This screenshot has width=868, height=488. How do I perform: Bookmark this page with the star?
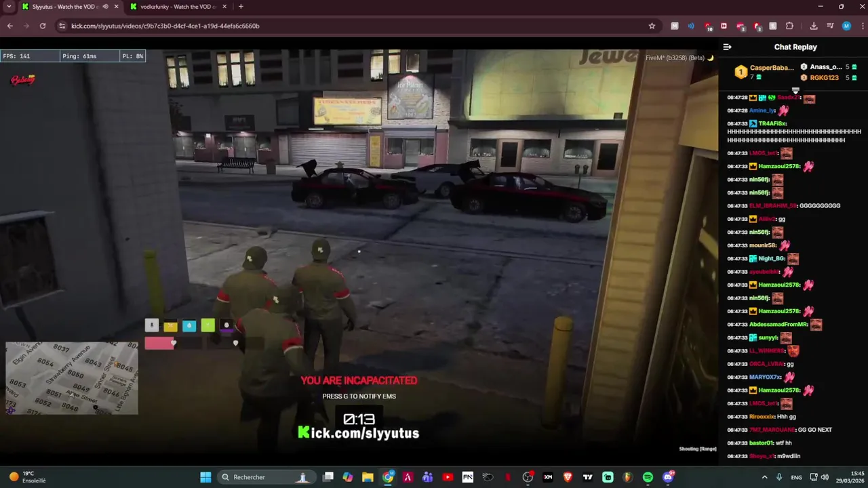click(x=652, y=26)
